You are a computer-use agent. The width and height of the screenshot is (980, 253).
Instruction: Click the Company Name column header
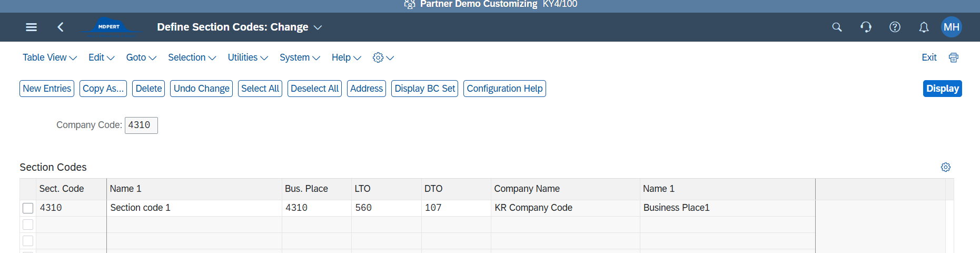click(x=565, y=189)
